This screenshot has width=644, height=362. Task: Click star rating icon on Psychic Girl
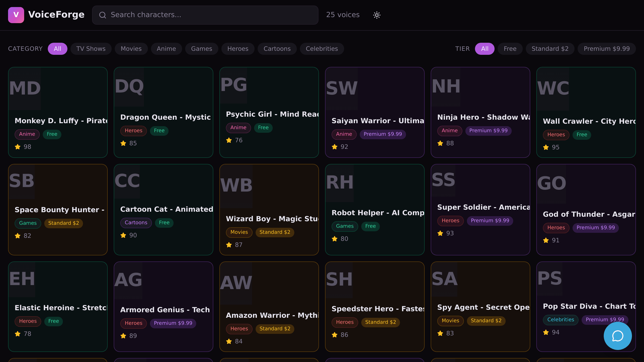coord(229,140)
